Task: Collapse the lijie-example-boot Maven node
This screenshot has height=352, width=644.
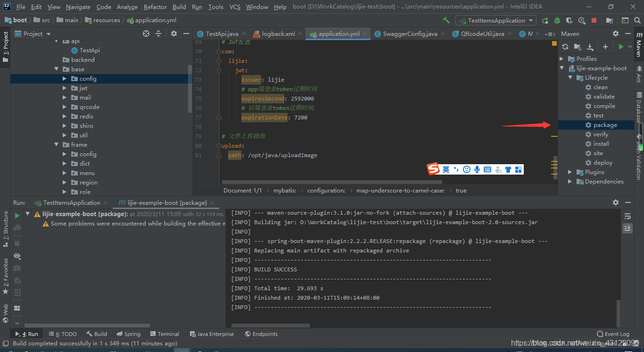Action: pyautogui.click(x=561, y=68)
